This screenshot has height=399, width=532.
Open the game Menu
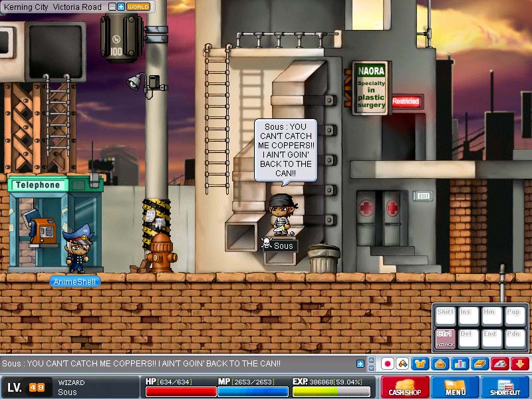coord(455,387)
